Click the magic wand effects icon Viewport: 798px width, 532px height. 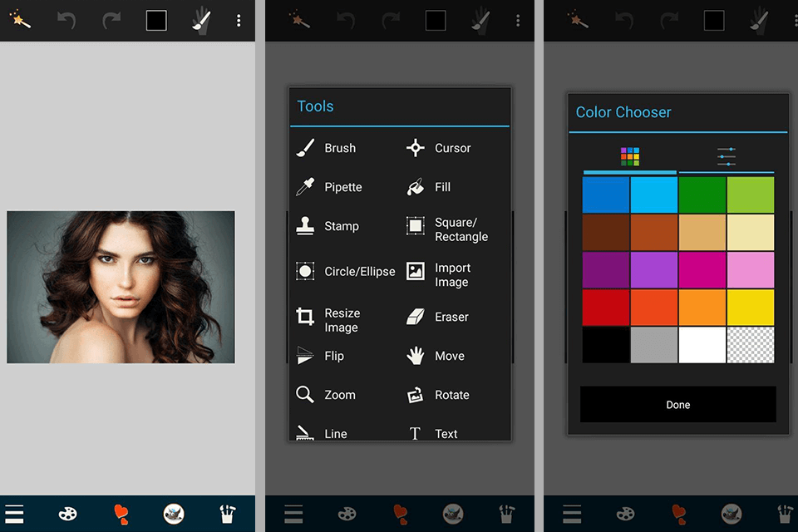coord(21,20)
